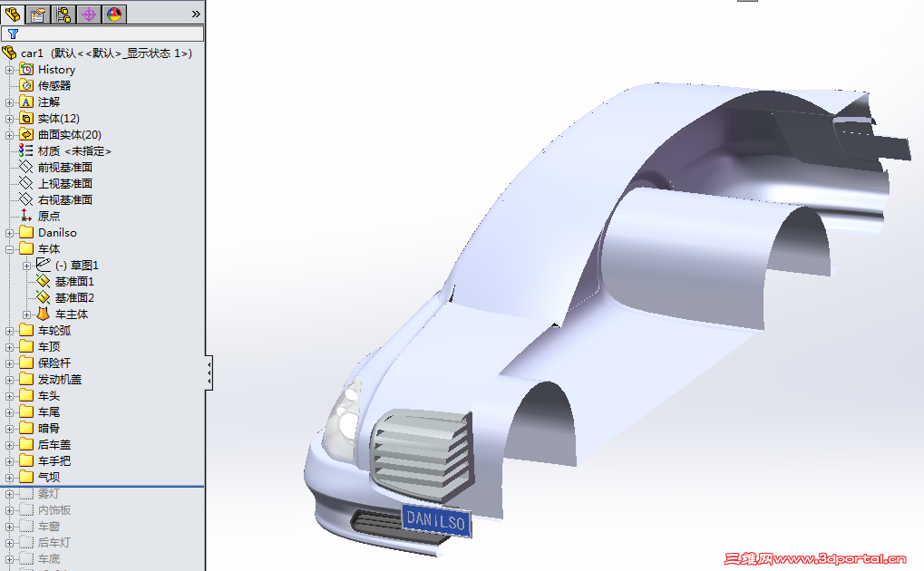Select the origin 原点 icon
Viewport: 924px width, 571px height.
point(26,216)
